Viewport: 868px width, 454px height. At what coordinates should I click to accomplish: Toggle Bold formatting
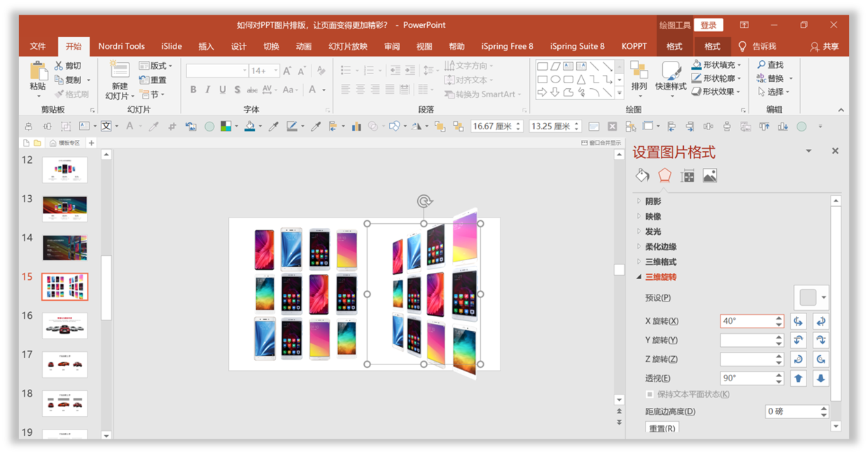point(193,90)
